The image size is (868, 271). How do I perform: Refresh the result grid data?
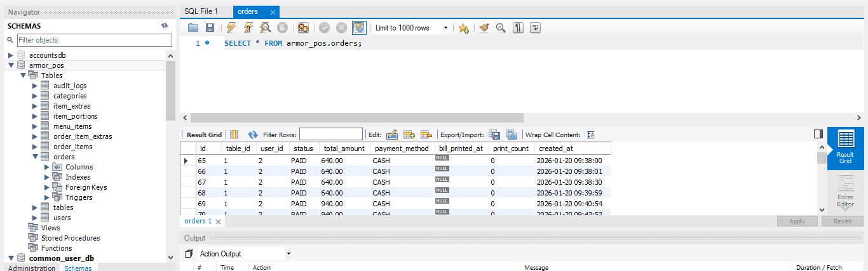click(252, 135)
